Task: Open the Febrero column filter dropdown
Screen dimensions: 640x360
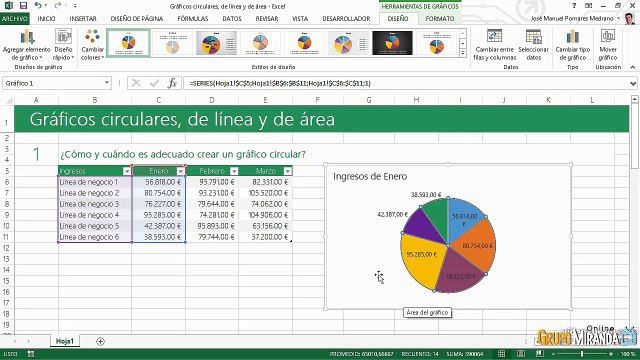Action: pyautogui.click(x=234, y=171)
